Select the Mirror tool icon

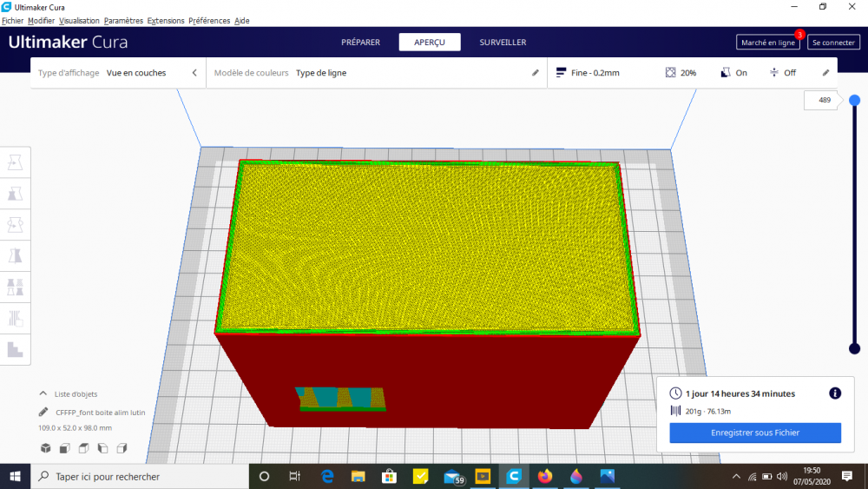click(x=15, y=256)
